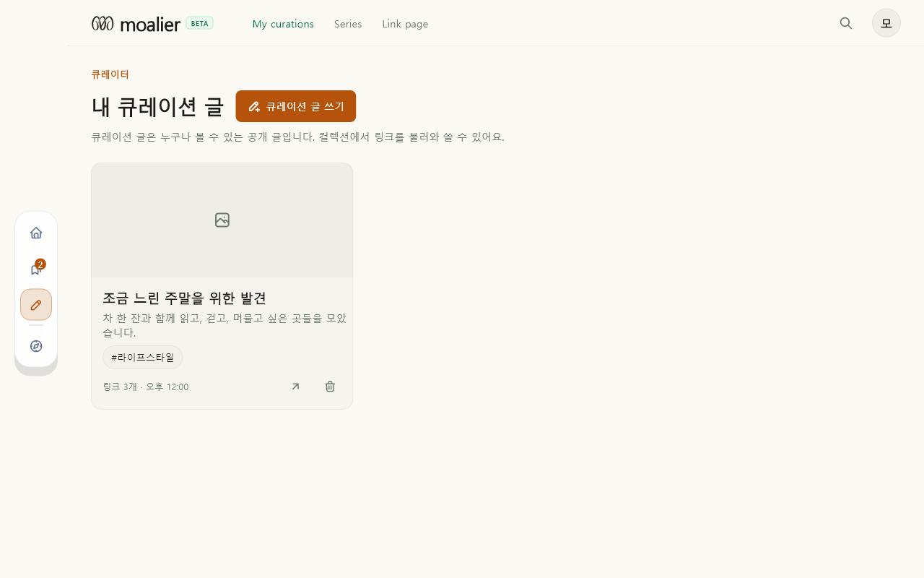Open the Link page tab
This screenshot has width=924, height=578.
pos(405,24)
